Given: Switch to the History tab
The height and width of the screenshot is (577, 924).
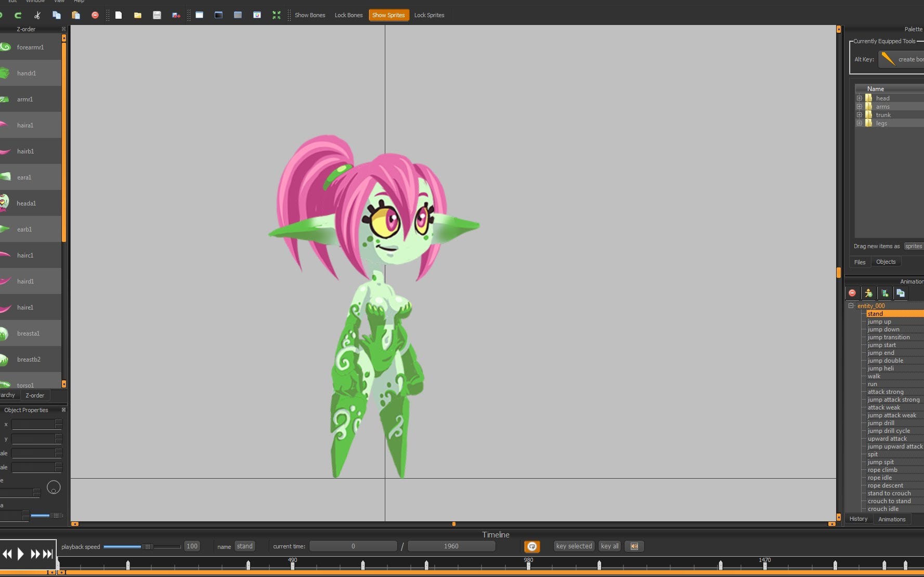Looking at the screenshot, I should click(x=858, y=519).
